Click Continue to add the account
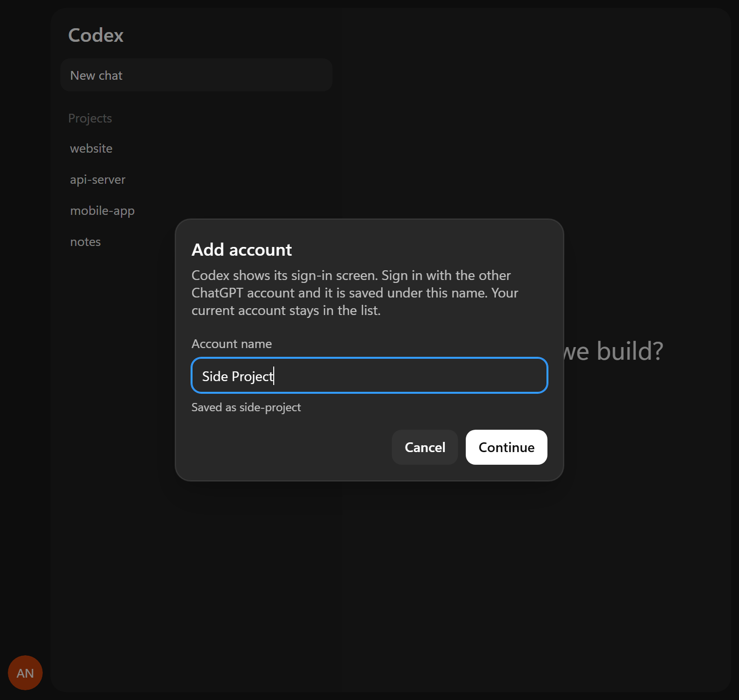 click(x=507, y=447)
